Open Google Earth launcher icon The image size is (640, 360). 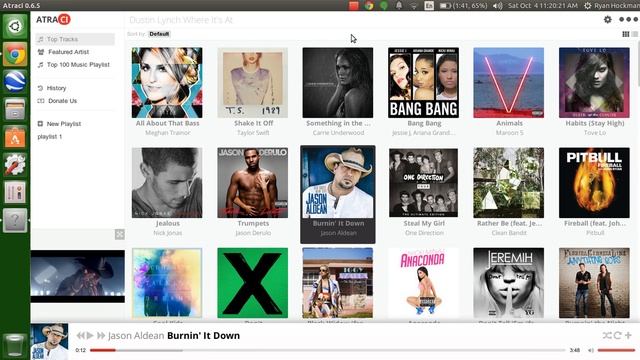click(x=15, y=82)
